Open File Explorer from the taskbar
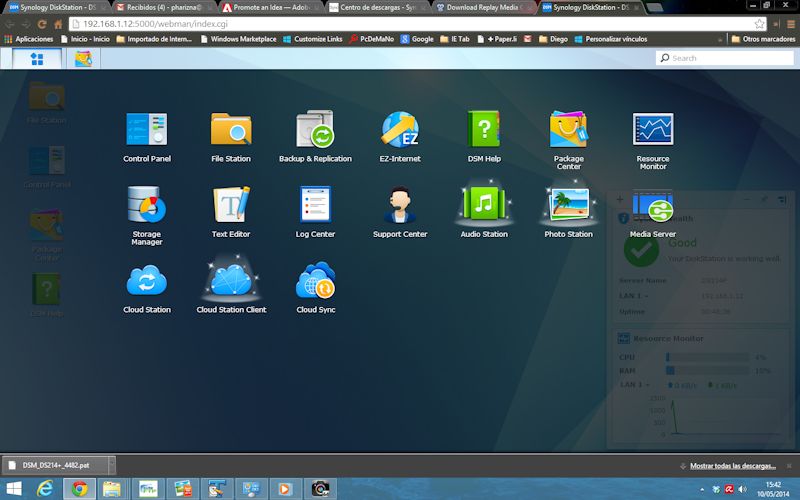The height and width of the screenshot is (500, 800). tap(112, 489)
